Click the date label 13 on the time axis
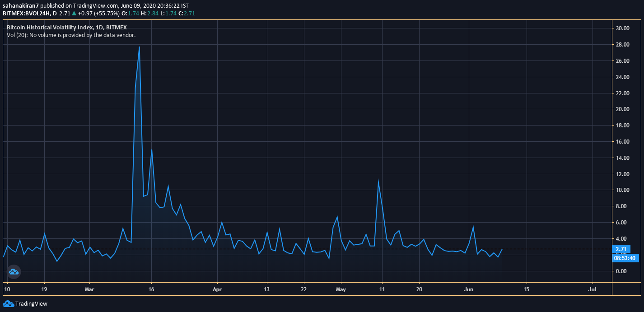The image size is (644, 312). click(267, 289)
